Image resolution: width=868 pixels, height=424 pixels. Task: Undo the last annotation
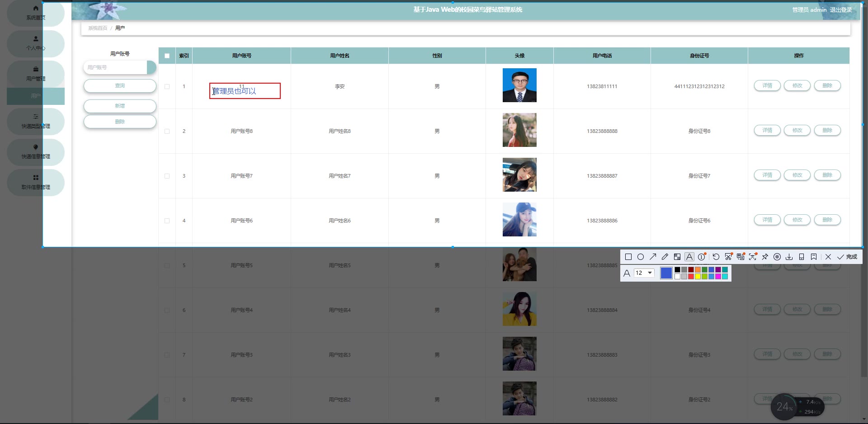tap(716, 257)
